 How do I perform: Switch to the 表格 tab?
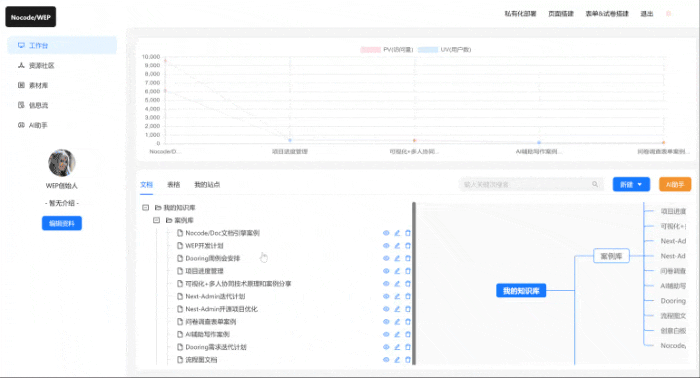tap(174, 185)
